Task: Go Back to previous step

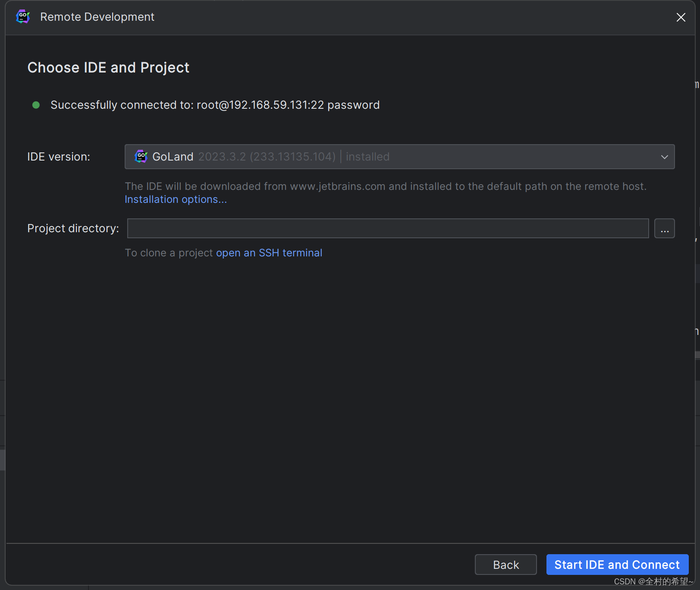Action: (505, 565)
